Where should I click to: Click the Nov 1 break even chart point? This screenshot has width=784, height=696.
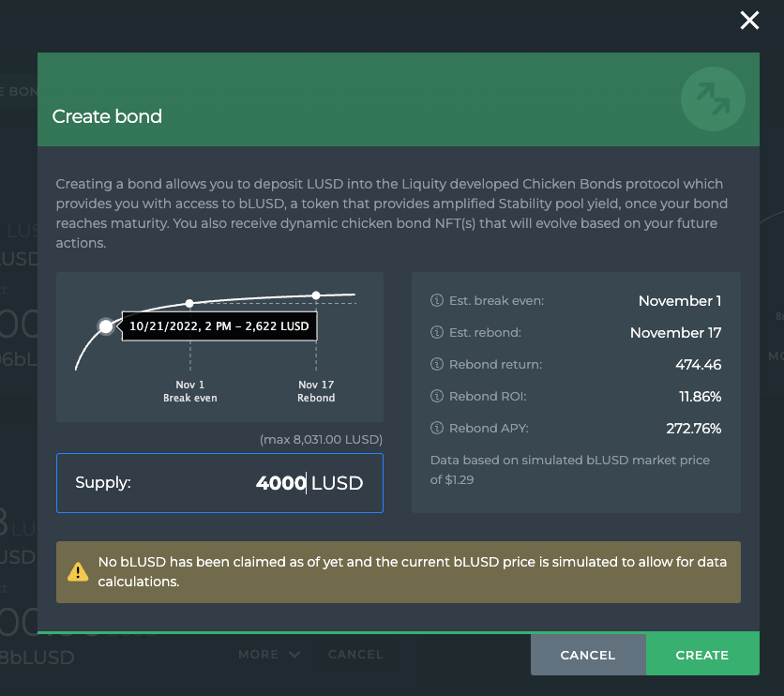point(189,304)
